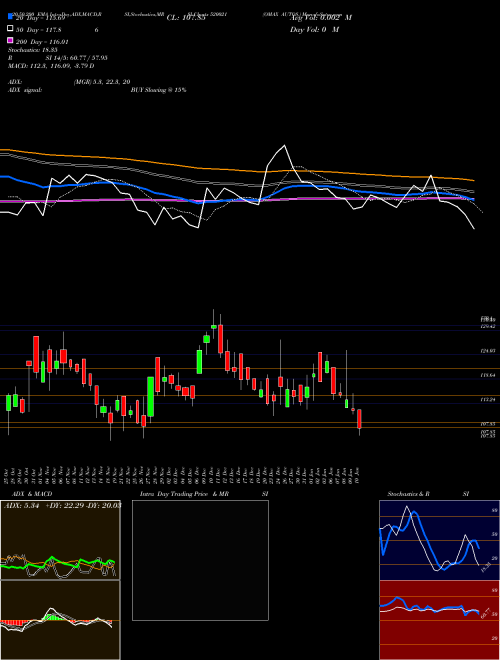This screenshot has width=500, height=660.
Task: Select the '50 Day - 117.8' legend text
Action: 39,30
